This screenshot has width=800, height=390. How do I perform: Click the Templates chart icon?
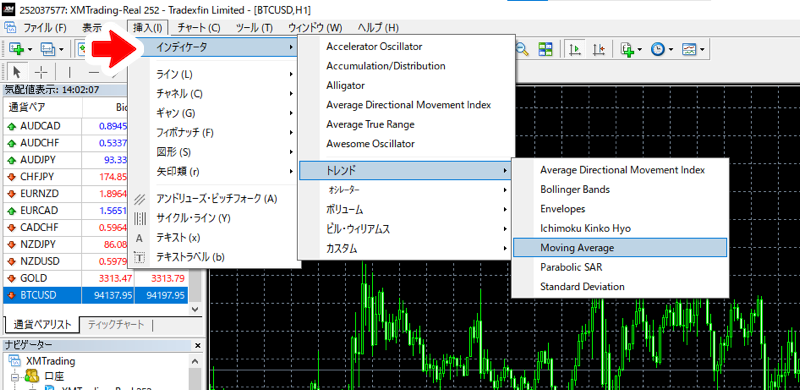point(689,49)
